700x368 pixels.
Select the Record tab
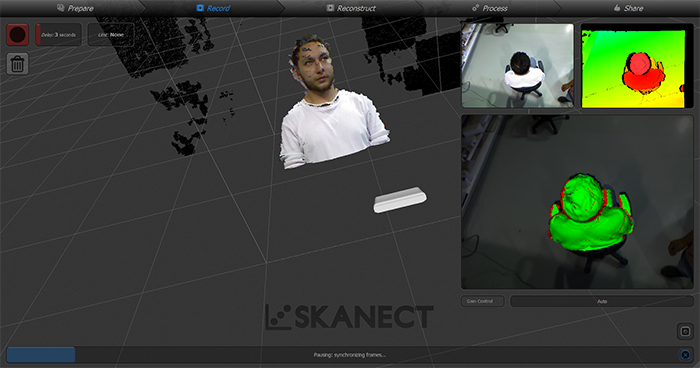pos(213,8)
